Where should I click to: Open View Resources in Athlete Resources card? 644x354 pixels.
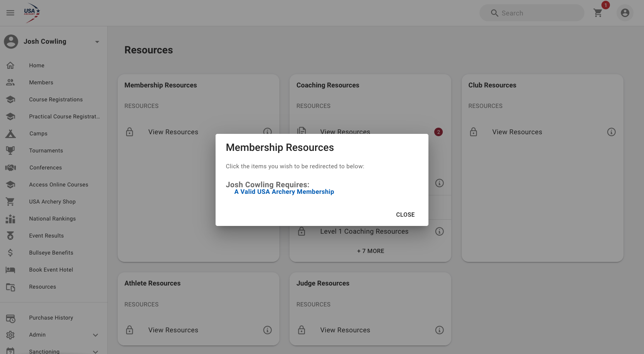click(x=173, y=330)
